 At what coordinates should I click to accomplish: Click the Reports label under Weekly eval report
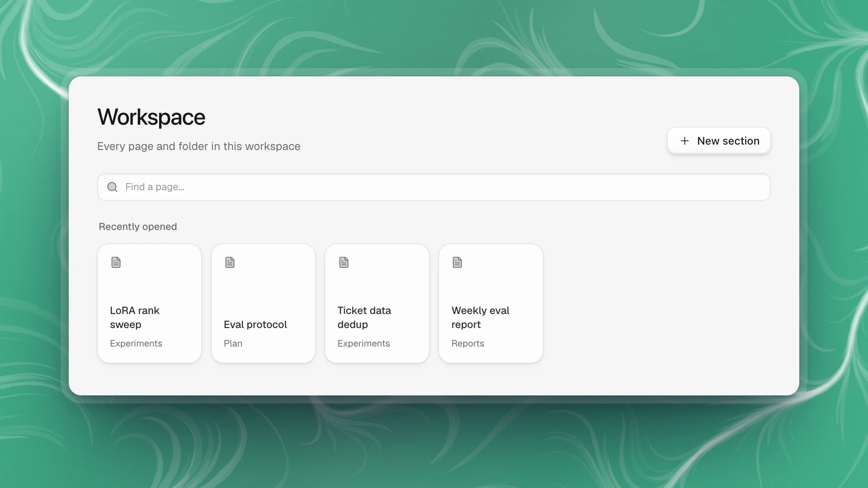pos(468,343)
